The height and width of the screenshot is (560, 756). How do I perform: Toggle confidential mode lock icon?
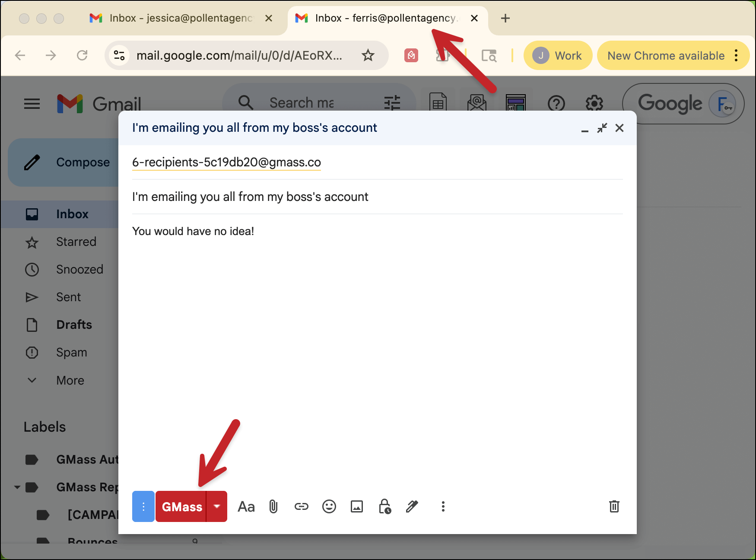coord(384,506)
